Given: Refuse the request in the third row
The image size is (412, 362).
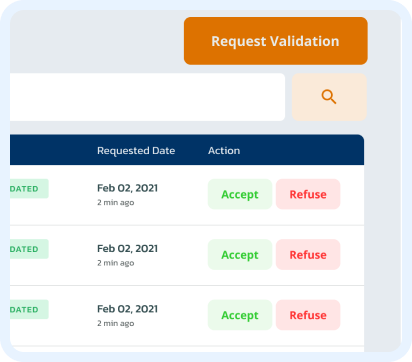Looking at the screenshot, I should [x=308, y=315].
